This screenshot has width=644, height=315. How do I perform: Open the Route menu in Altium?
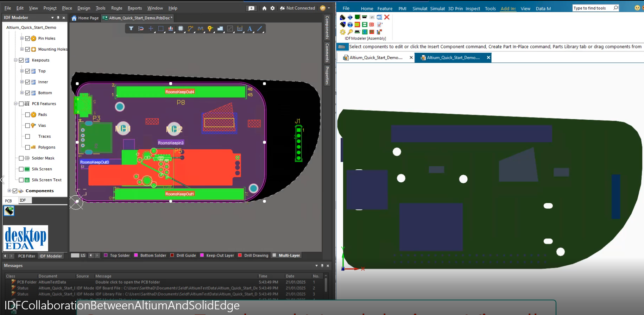pos(116,8)
